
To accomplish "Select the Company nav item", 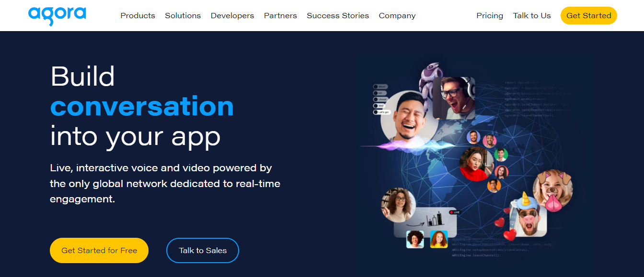I will coord(397,16).
